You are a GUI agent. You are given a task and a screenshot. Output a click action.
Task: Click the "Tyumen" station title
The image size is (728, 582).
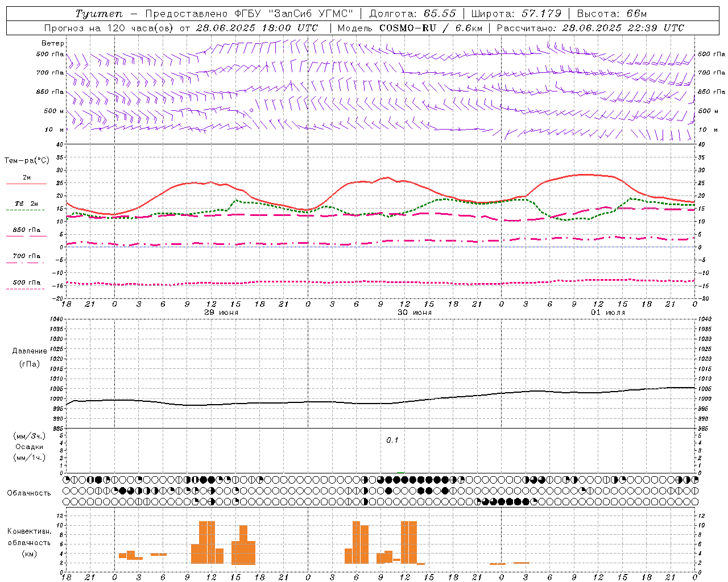(x=99, y=14)
